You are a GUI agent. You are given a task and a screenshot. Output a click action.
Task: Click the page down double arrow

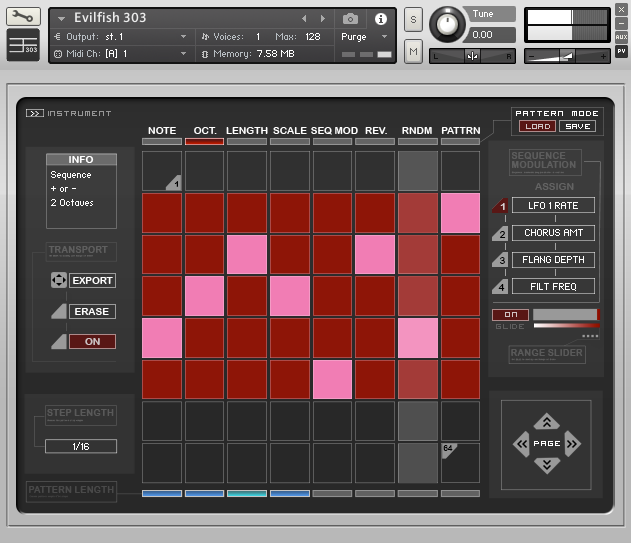coord(546,464)
